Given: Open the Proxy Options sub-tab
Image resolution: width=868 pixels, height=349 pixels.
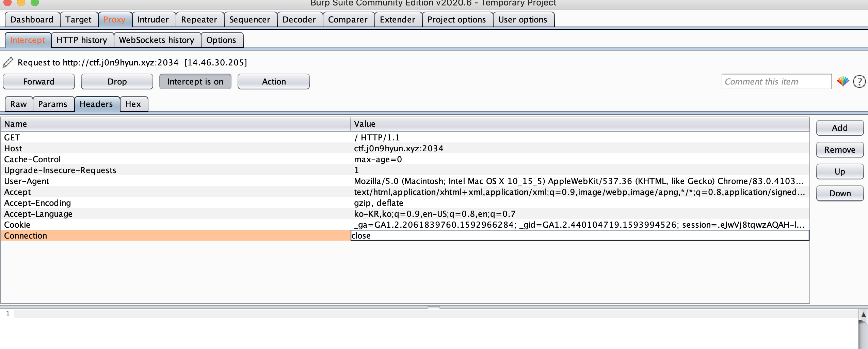Looking at the screenshot, I should (221, 40).
